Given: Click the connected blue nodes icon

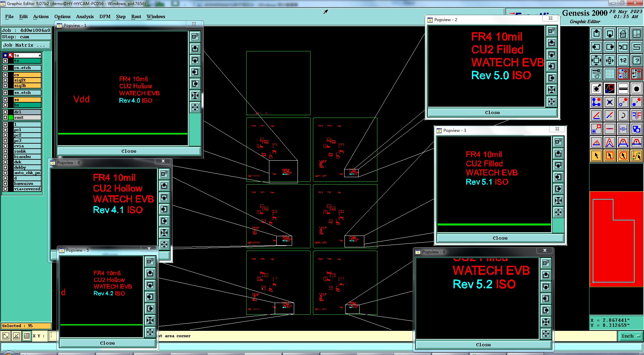Looking at the screenshot, I should pos(596,102).
